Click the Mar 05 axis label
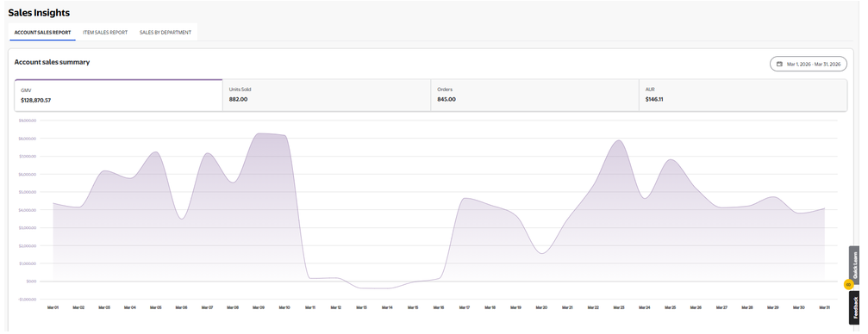Image resolution: width=868 pixels, height=334 pixels. 155,307
